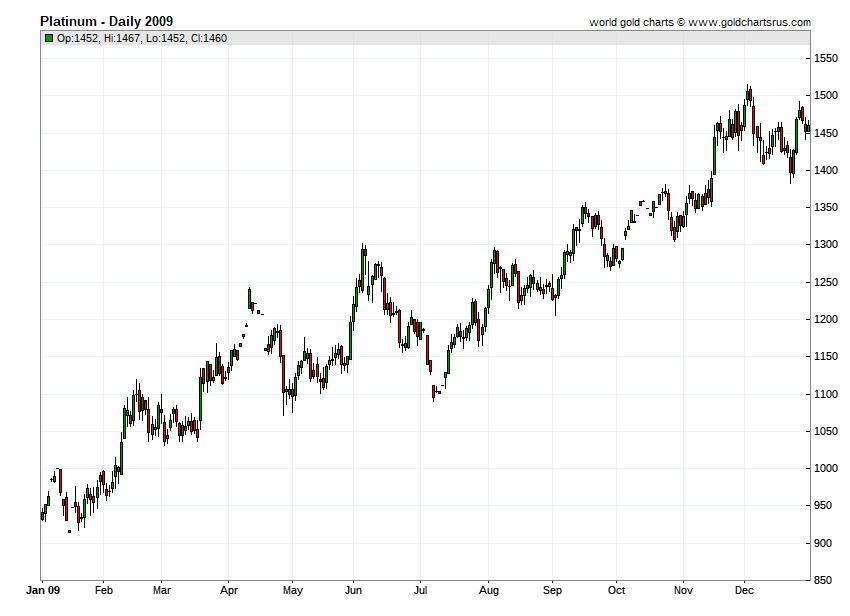Click the 1300 price axis label
The image size is (850, 616).
click(826, 245)
